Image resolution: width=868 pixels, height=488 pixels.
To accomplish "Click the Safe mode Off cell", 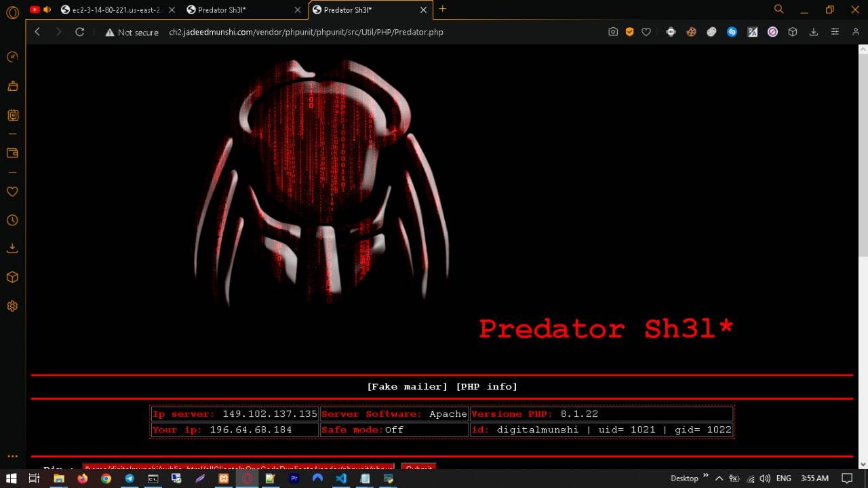I will pyautogui.click(x=394, y=430).
